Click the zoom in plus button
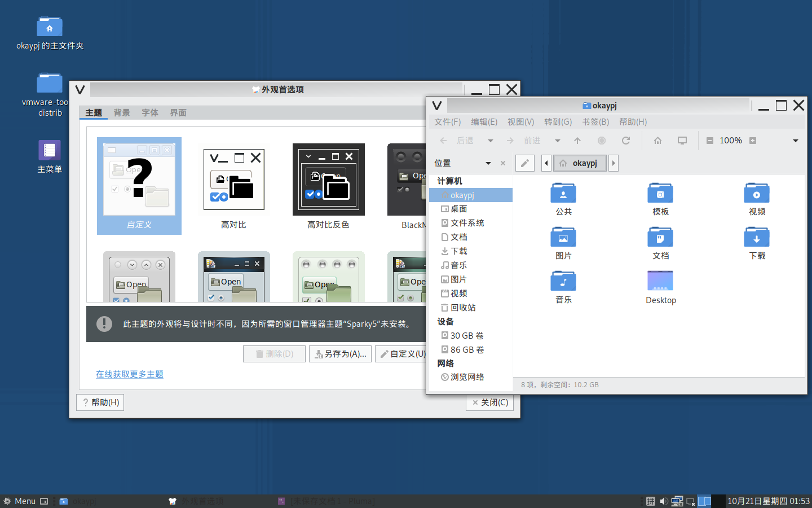The image size is (812, 508). pos(752,141)
